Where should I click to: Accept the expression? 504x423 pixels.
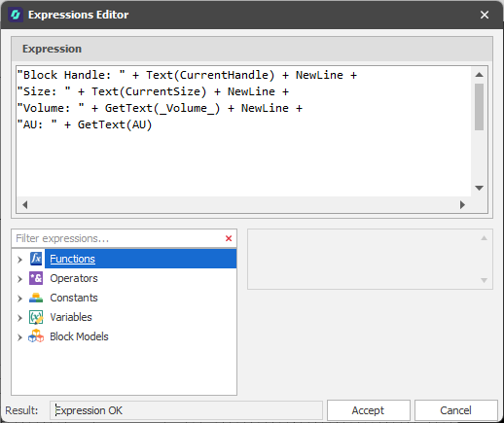369,410
